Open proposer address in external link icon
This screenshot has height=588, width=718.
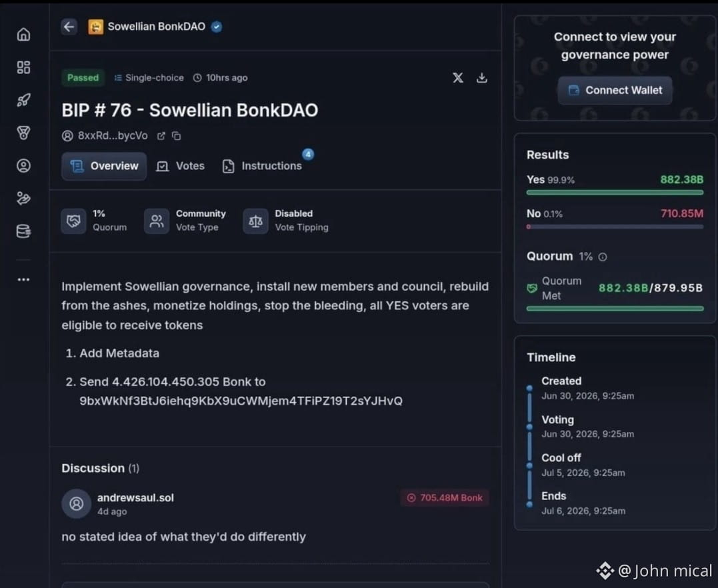pos(161,136)
